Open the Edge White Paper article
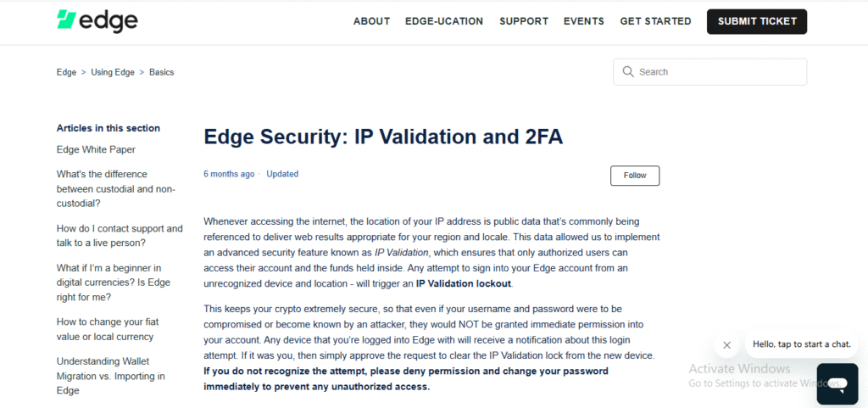 pyautogui.click(x=96, y=149)
